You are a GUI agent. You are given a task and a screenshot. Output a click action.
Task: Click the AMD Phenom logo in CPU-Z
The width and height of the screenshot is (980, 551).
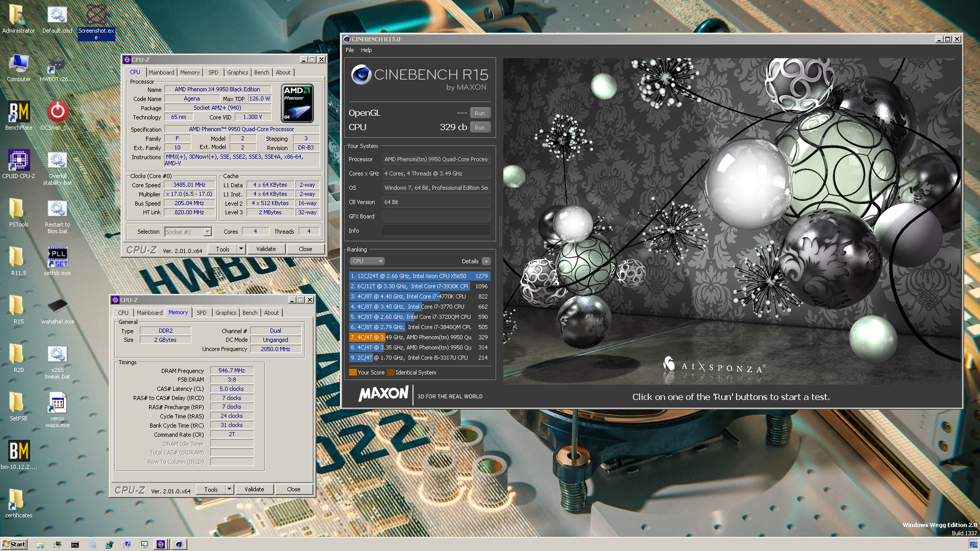[298, 104]
